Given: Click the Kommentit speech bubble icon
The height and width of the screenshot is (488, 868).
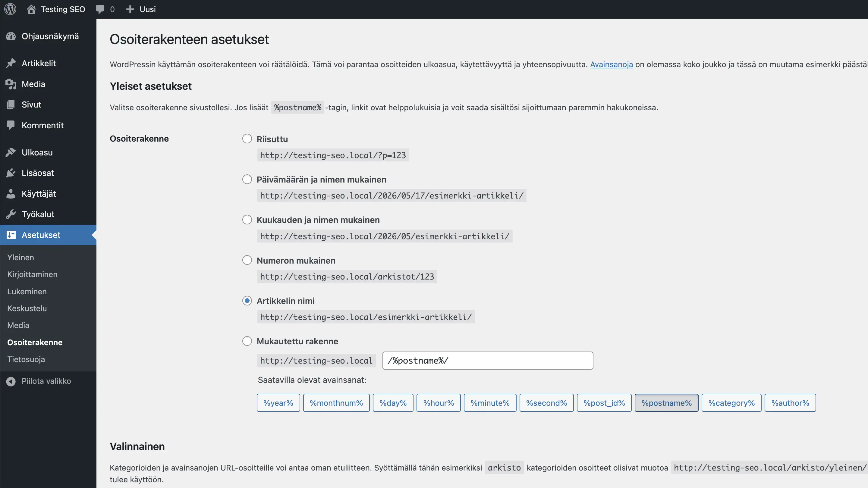Looking at the screenshot, I should 11,125.
